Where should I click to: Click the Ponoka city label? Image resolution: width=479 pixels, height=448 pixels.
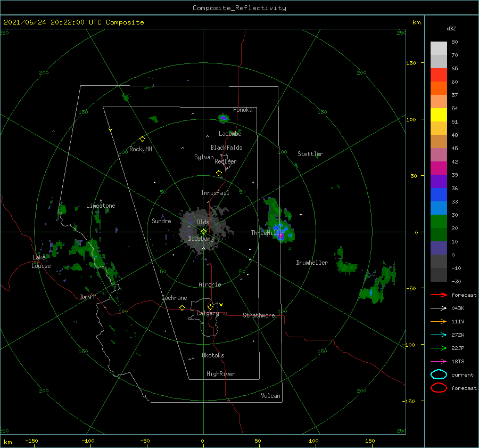click(x=243, y=110)
